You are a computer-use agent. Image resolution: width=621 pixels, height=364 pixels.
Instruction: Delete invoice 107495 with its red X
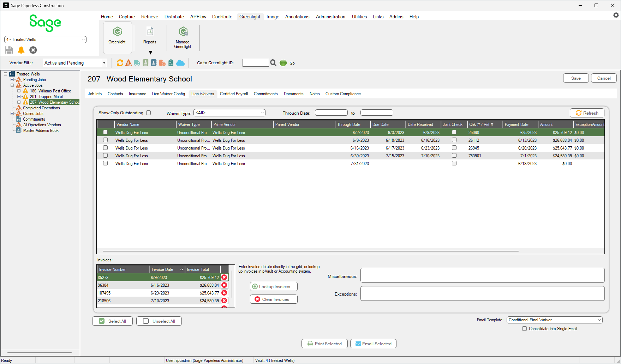pos(224,293)
